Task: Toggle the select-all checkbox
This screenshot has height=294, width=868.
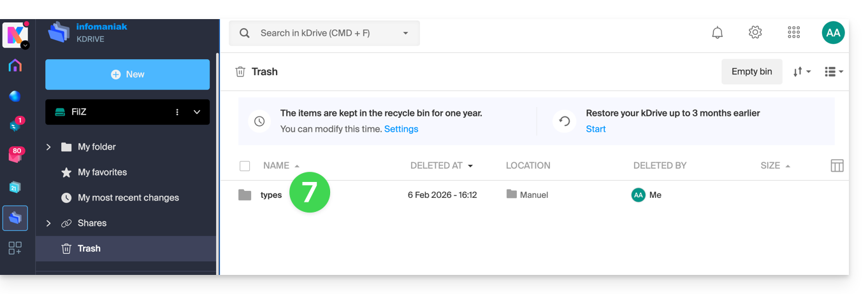Action: coord(245,166)
